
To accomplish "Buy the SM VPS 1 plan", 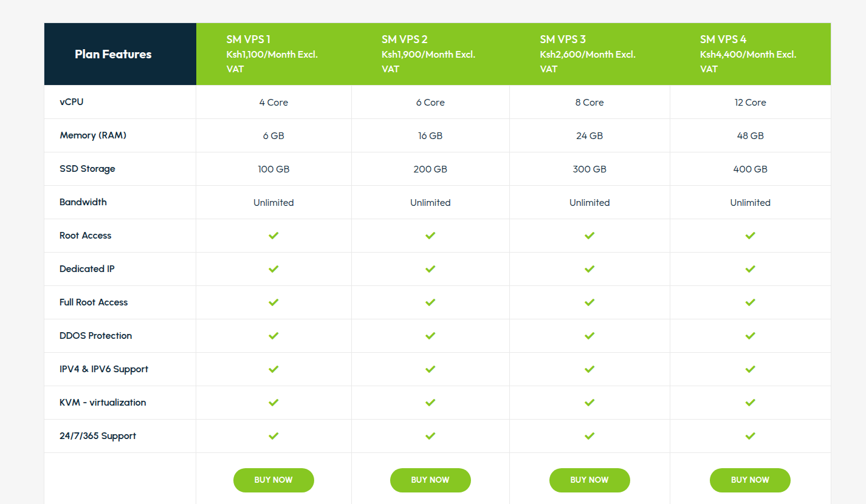I will pyautogui.click(x=273, y=480).
